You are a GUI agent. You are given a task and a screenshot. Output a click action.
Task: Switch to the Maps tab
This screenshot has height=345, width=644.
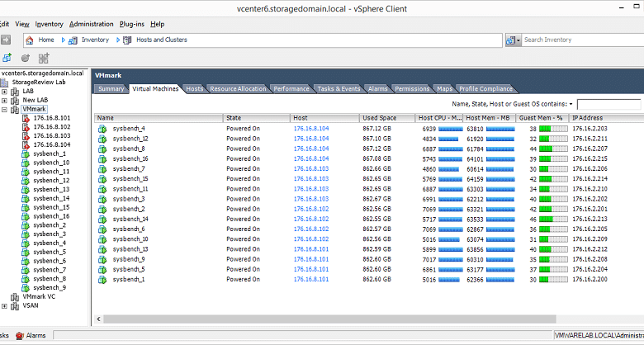click(x=444, y=88)
